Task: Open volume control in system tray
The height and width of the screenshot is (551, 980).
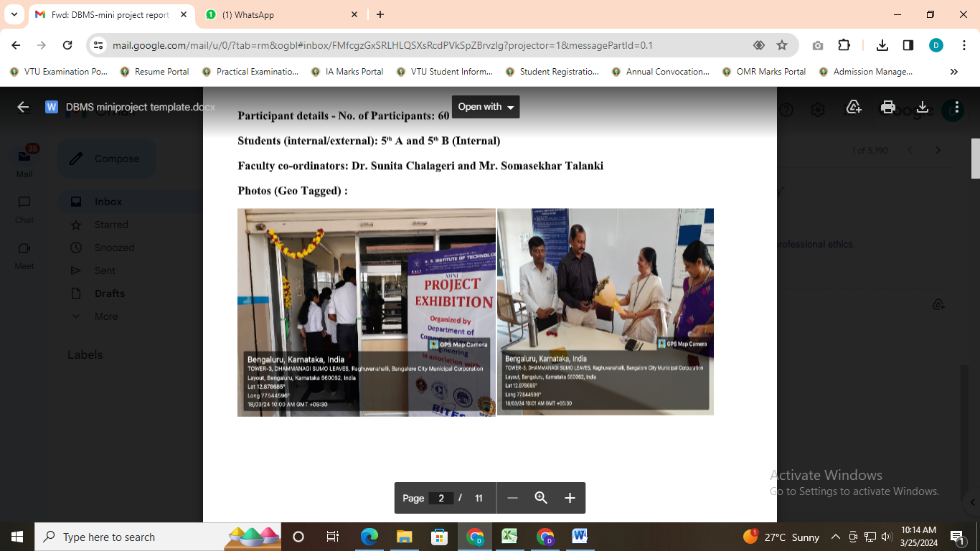Action: tap(887, 537)
